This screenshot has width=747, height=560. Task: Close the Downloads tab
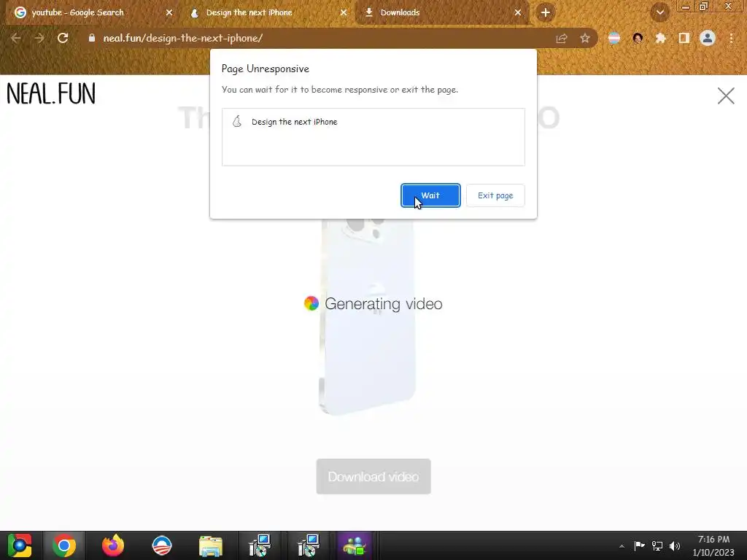[x=518, y=13]
